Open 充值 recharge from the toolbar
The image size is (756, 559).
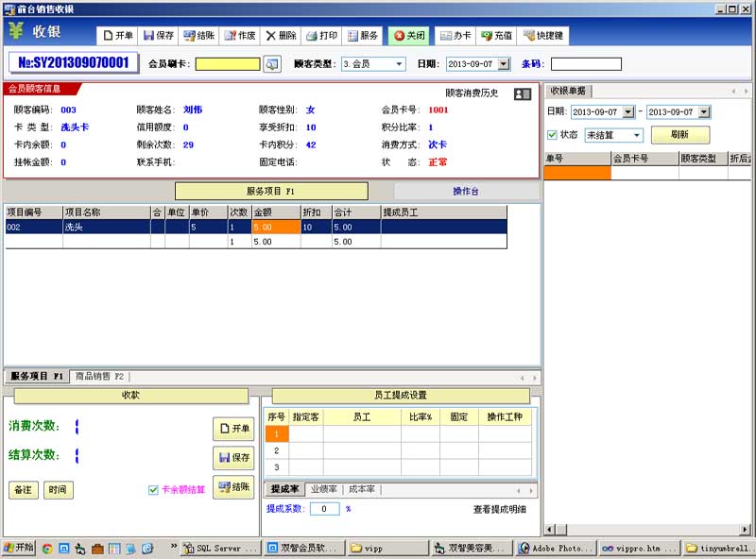[497, 36]
